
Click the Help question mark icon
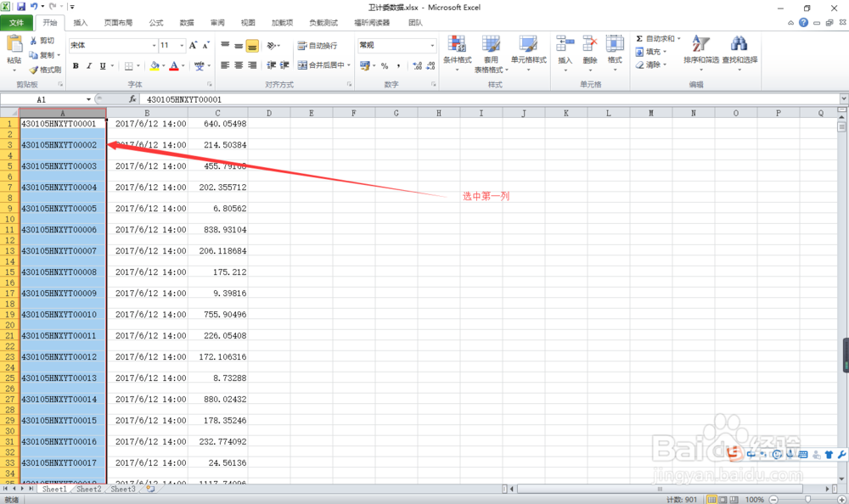[x=803, y=23]
